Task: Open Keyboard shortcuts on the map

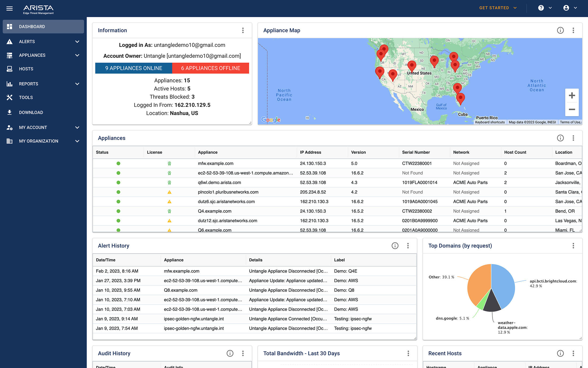Action: [490, 122]
